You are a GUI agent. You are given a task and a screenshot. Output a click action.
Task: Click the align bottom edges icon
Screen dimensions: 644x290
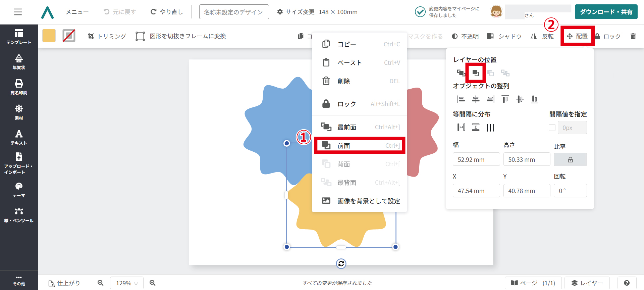[534, 99]
